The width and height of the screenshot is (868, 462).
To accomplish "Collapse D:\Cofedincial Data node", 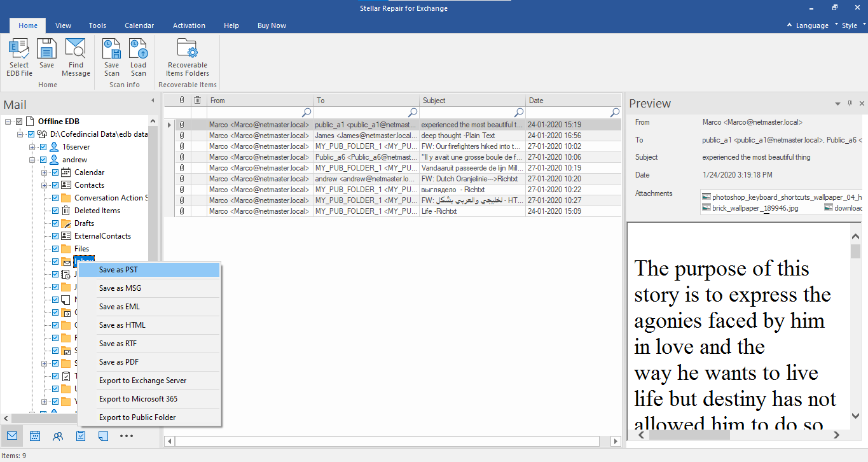I will (x=20, y=134).
